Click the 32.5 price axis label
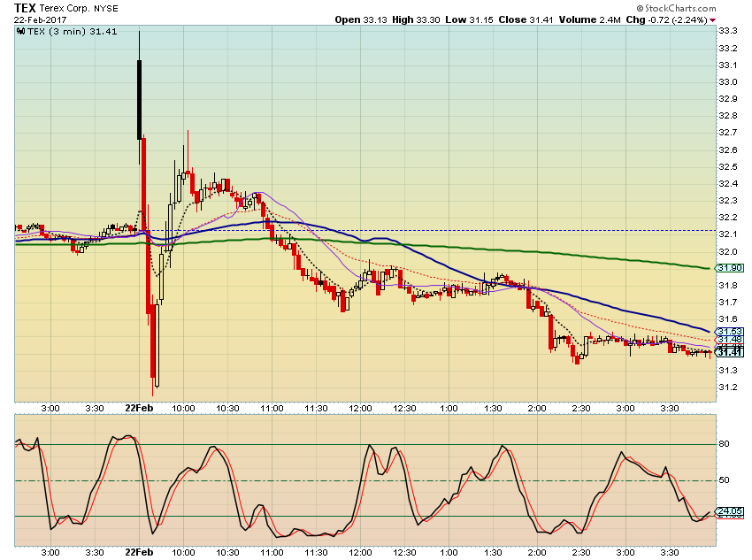This screenshot has width=752, height=560. pos(727,167)
